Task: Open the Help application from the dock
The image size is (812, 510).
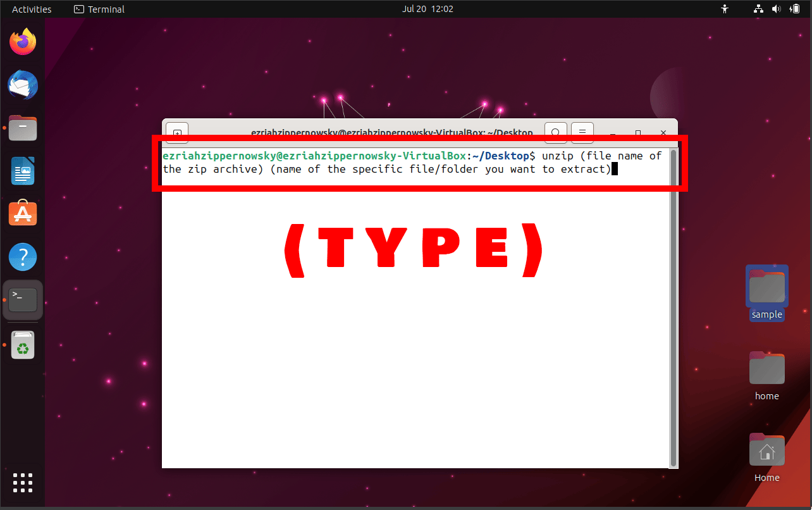Action: pos(23,257)
